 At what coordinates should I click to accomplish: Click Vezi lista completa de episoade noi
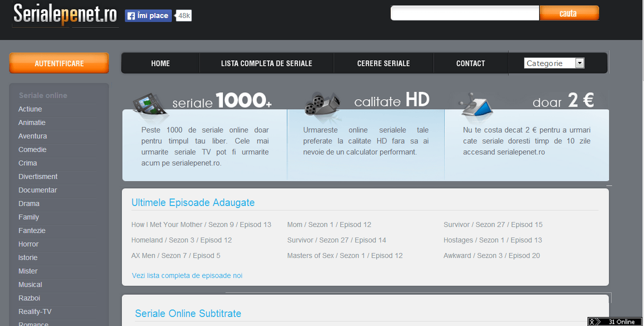click(x=187, y=275)
